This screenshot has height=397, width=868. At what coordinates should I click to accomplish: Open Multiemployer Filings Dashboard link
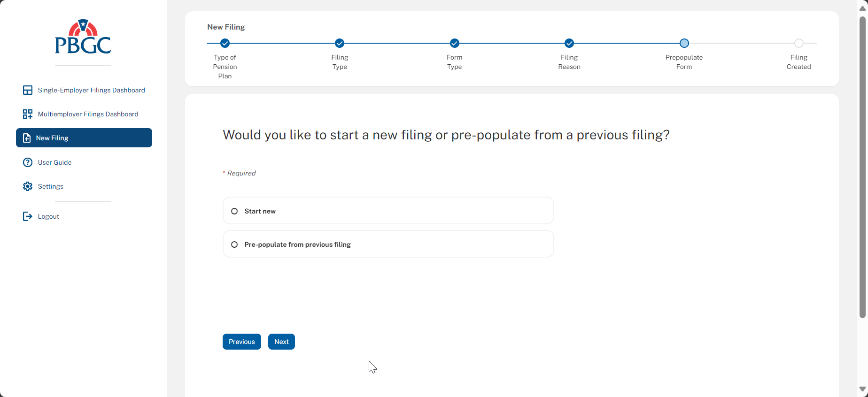pos(88,114)
